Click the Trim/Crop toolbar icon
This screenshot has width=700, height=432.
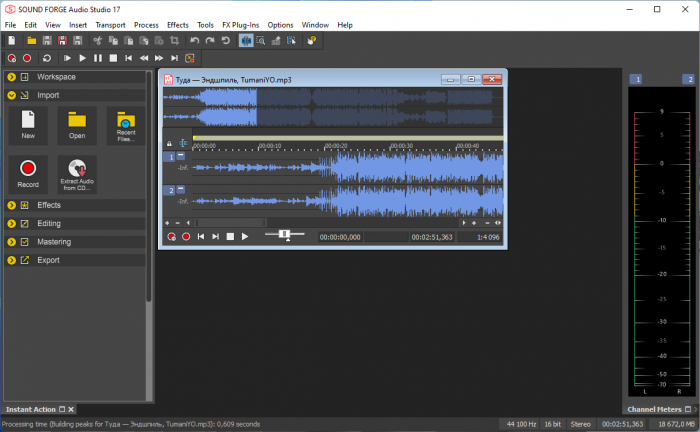(175, 41)
